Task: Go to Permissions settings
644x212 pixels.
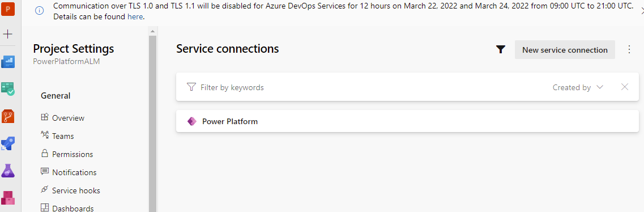Action: [67, 154]
